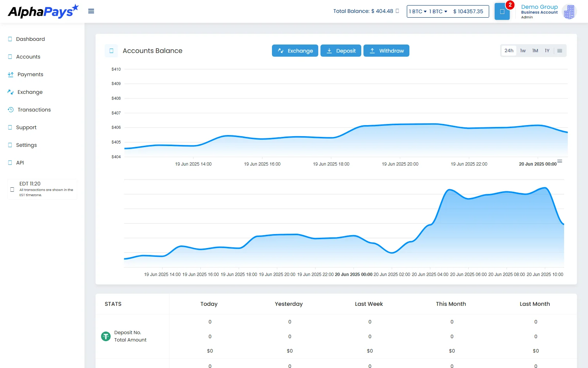Click the Total Balance $ 404.48 text
This screenshot has width=588, height=368.
coord(363,11)
